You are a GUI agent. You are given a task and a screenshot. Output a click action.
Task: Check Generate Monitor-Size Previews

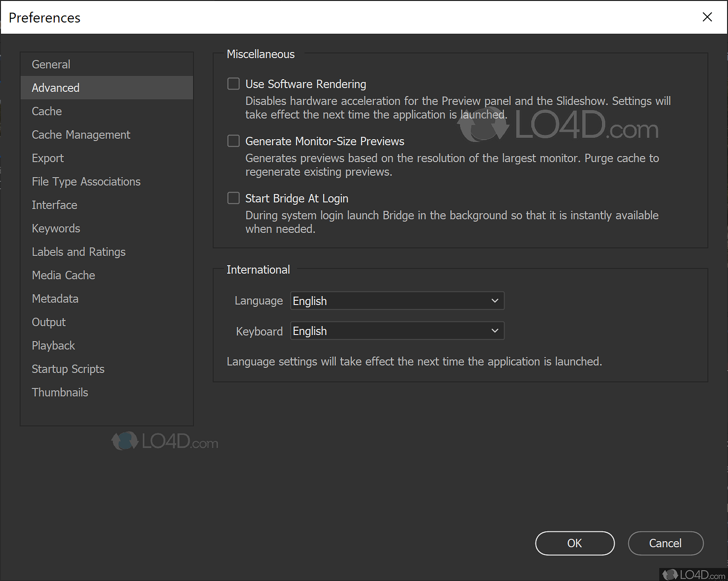click(233, 141)
